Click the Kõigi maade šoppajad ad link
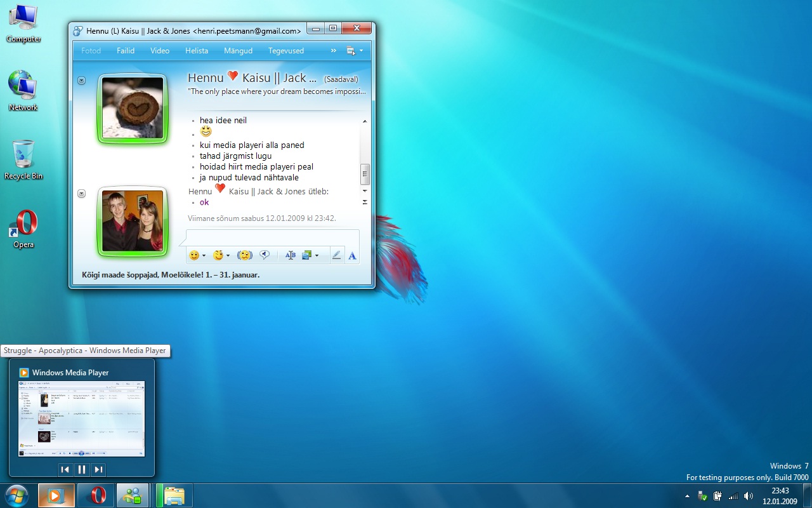 point(171,275)
